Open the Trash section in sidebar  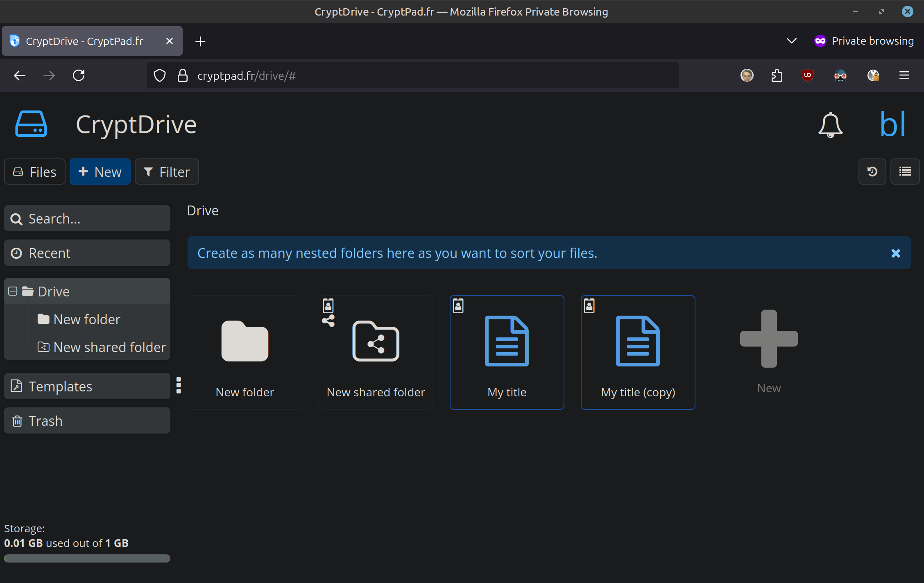[87, 420]
